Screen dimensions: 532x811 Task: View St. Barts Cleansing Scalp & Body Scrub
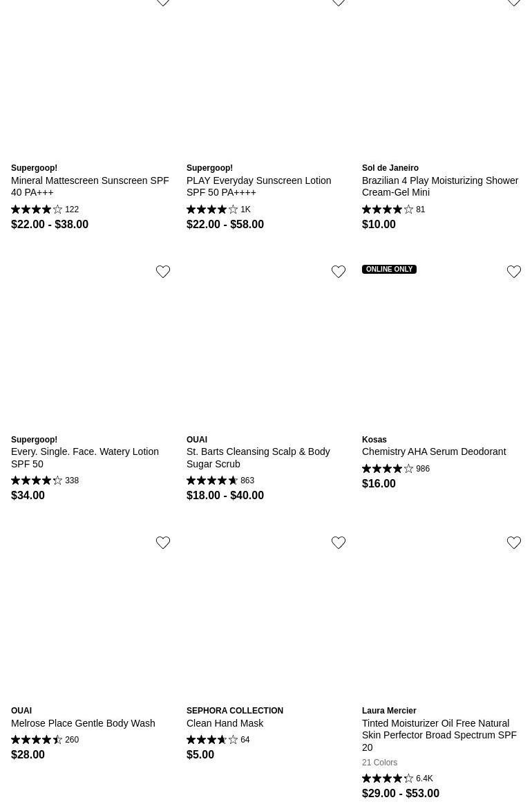[258, 458]
